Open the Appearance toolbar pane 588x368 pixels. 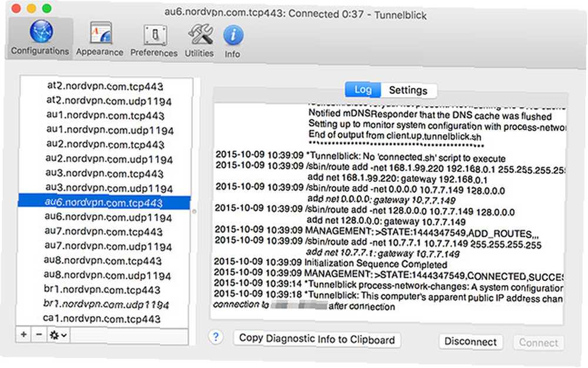pyautogui.click(x=100, y=39)
